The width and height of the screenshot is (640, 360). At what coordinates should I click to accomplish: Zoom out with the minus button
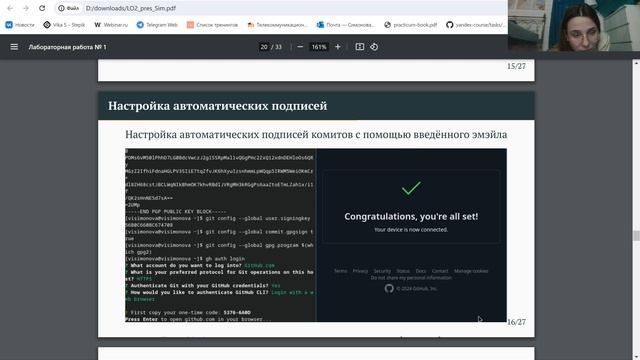[300, 47]
